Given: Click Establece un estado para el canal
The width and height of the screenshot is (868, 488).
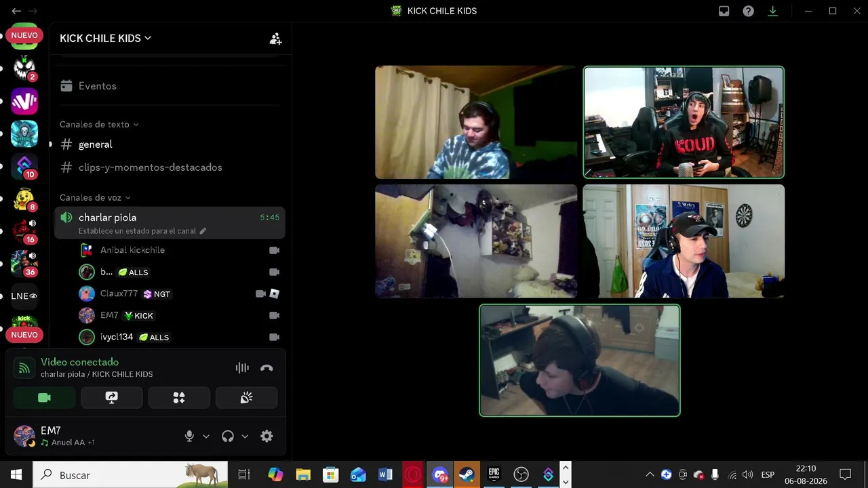Looking at the screenshot, I should 137,231.
